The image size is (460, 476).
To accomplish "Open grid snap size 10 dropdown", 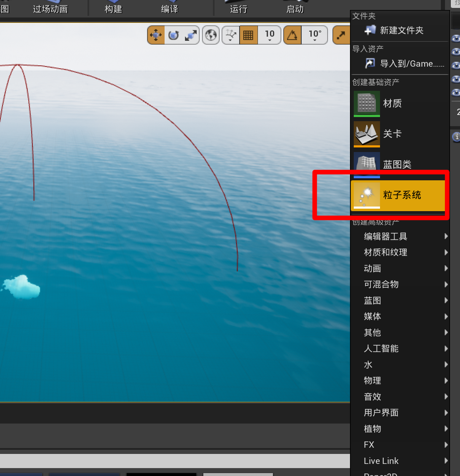I will click(x=270, y=35).
